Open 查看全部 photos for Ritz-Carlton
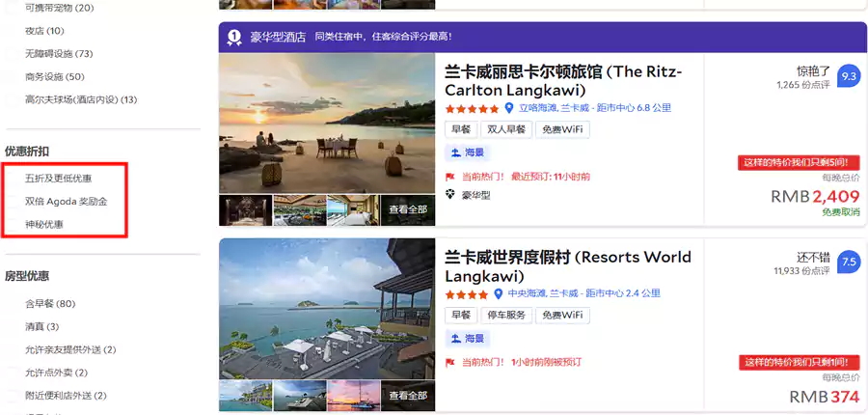This screenshot has height=415, width=868. (408, 209)
